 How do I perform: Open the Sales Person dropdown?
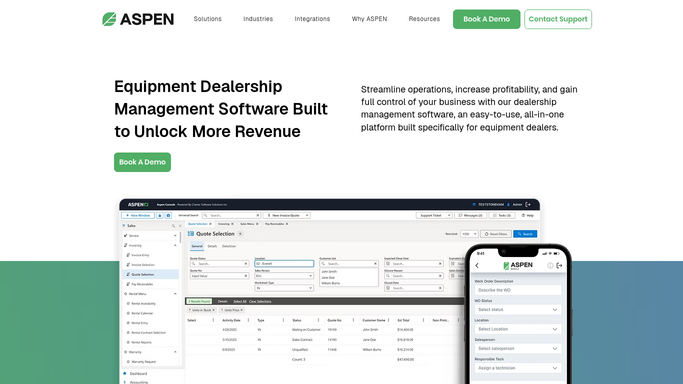(284, 276)
